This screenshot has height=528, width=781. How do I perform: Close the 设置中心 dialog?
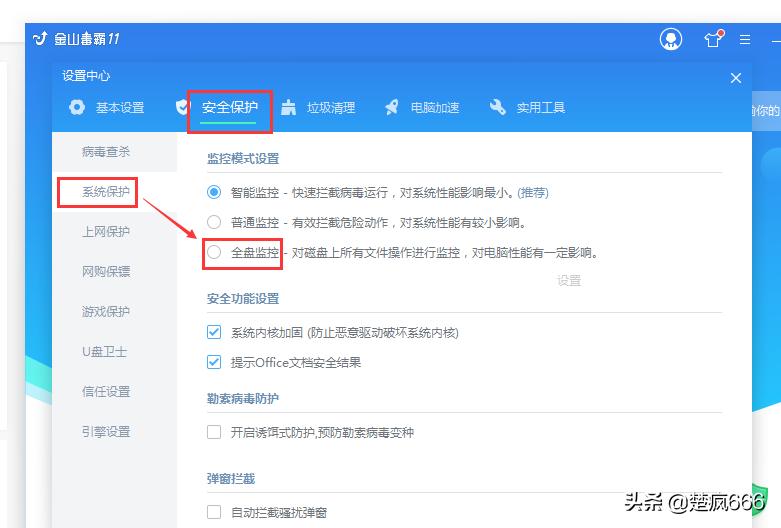[x=736, y=78]
